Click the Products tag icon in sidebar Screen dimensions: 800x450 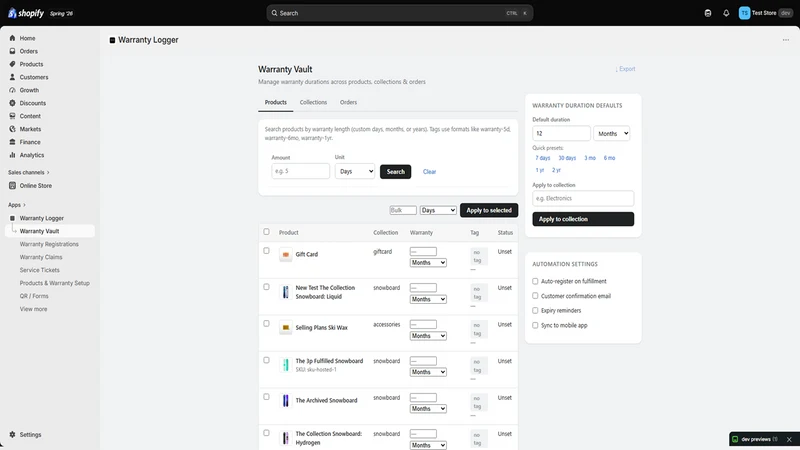click(x=12, y=64)
